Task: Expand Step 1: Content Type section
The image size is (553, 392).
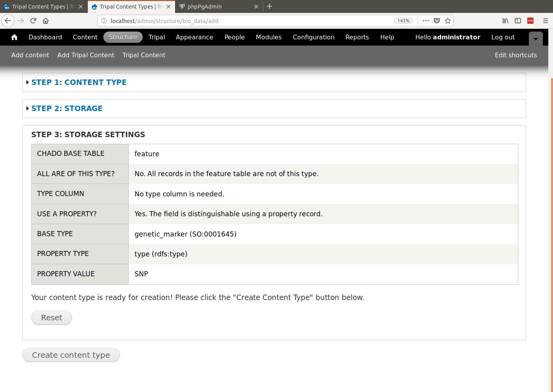Action: 79,82
